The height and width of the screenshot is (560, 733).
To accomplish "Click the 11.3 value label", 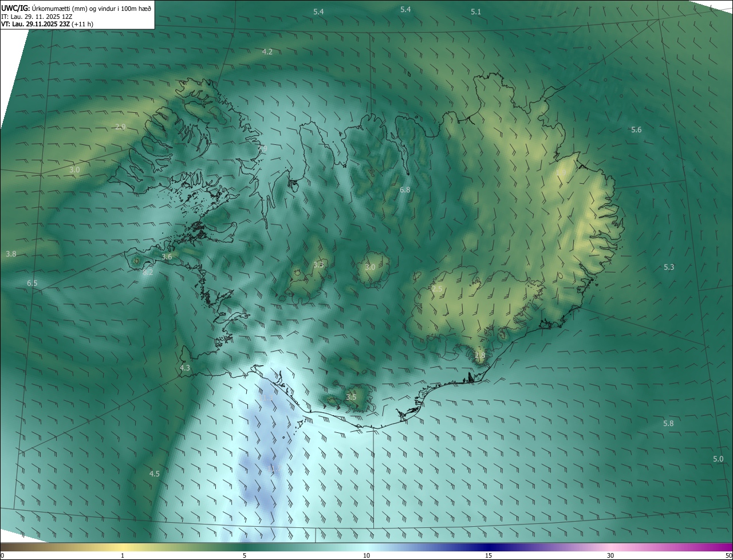I will 267,398.
